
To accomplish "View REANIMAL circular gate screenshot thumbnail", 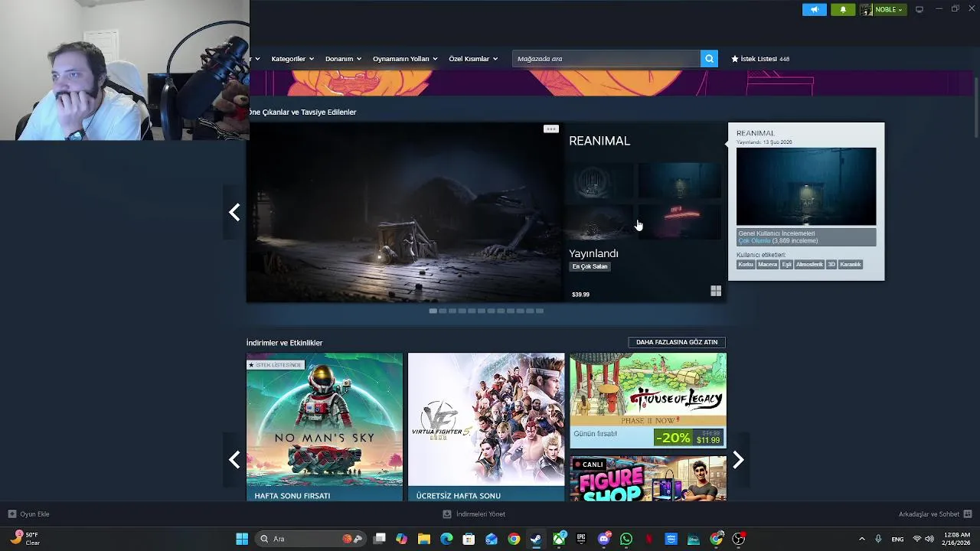I will 601,181.
